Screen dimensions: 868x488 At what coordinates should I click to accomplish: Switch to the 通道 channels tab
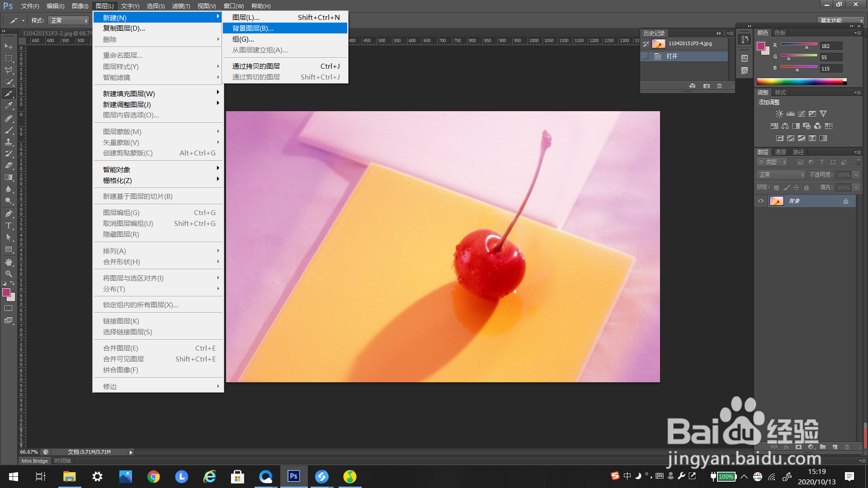click(780, 152)
